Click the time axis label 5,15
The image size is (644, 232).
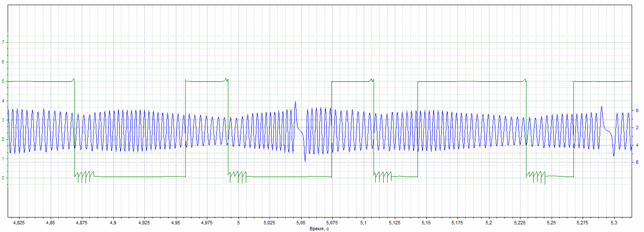click(426, 223)
